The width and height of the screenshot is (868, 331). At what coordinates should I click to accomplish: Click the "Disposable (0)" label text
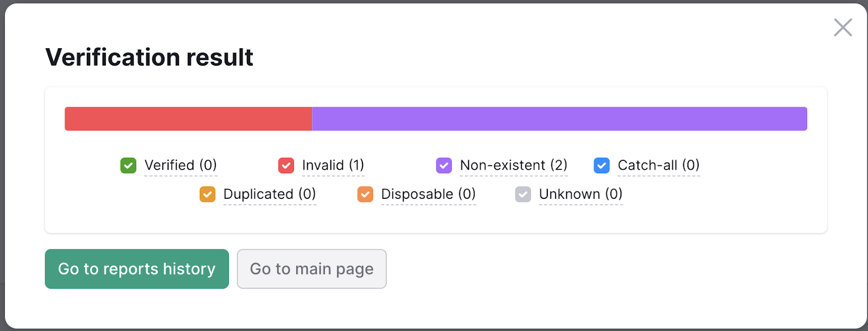click(428, 194)
